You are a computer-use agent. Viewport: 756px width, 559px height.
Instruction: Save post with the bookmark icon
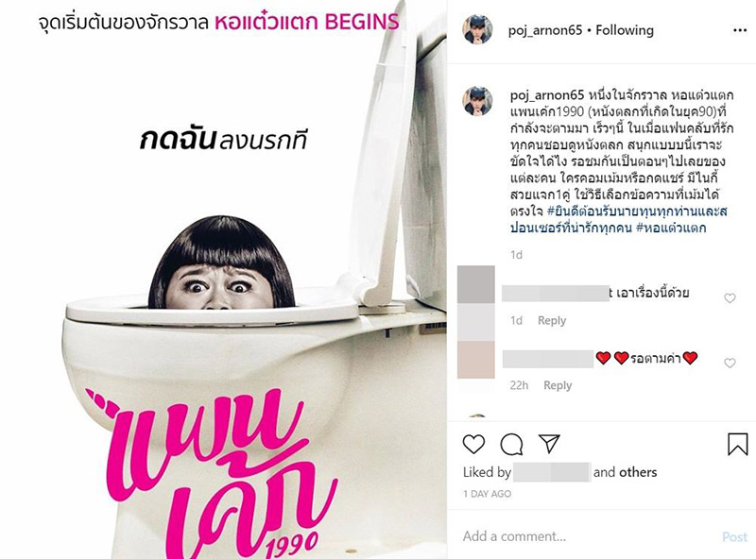[x=737, y=444]
